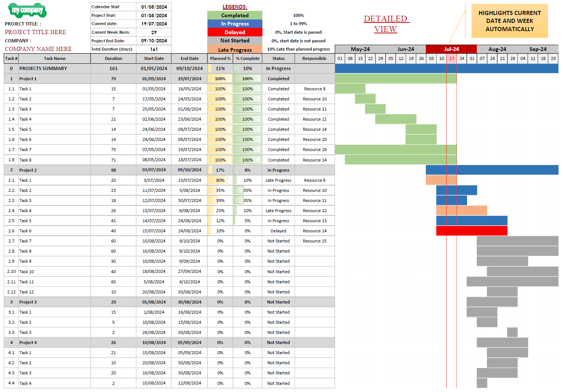
Task: Click the Responsible column header
Action: click(314, 58)
